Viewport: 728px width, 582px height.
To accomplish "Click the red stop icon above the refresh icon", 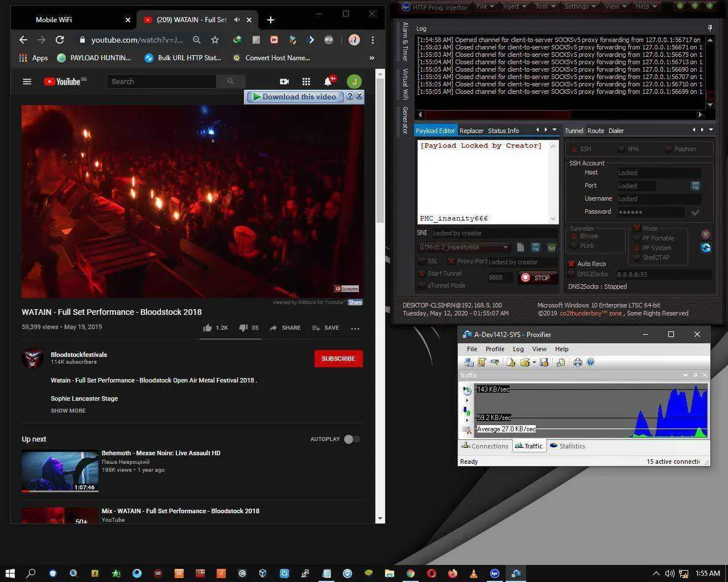I will pyautogui.click(x=706, y=234).
